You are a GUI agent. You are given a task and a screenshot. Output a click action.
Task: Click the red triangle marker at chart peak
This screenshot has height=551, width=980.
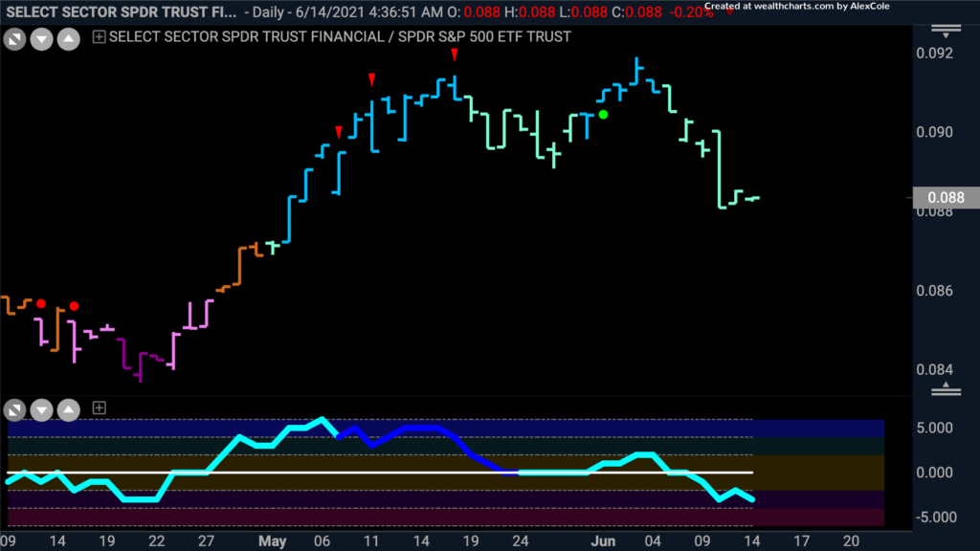tap(455, 55)
